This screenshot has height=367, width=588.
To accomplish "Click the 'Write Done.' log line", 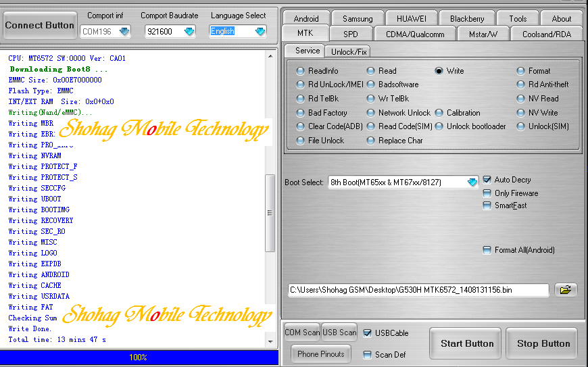I will click(30, 328).
